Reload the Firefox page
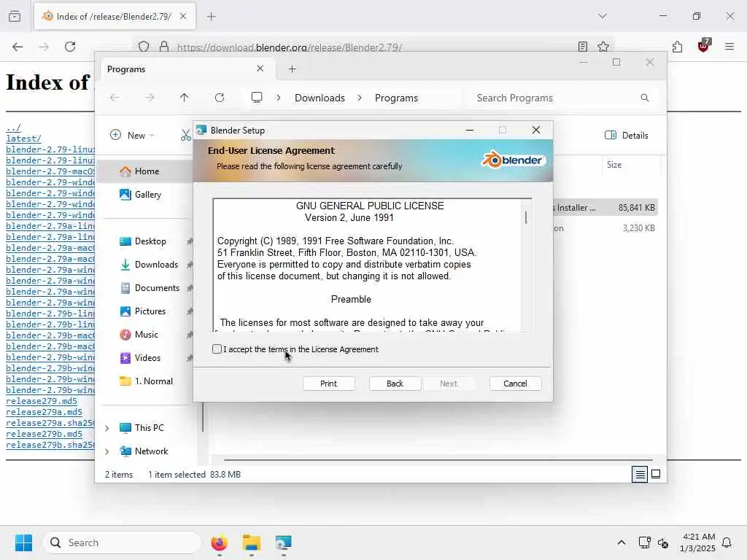 (70, 47)
